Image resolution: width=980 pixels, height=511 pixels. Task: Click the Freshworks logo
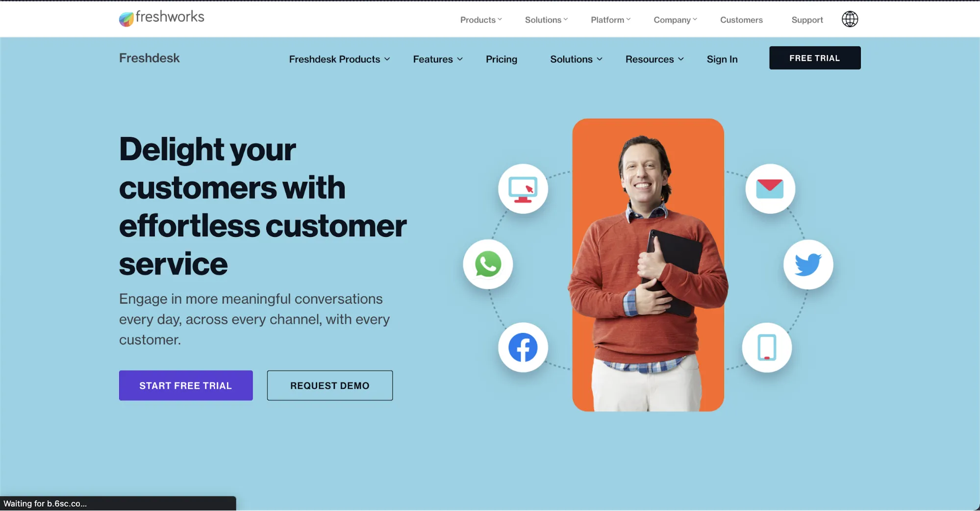click(x=161, y=18)
